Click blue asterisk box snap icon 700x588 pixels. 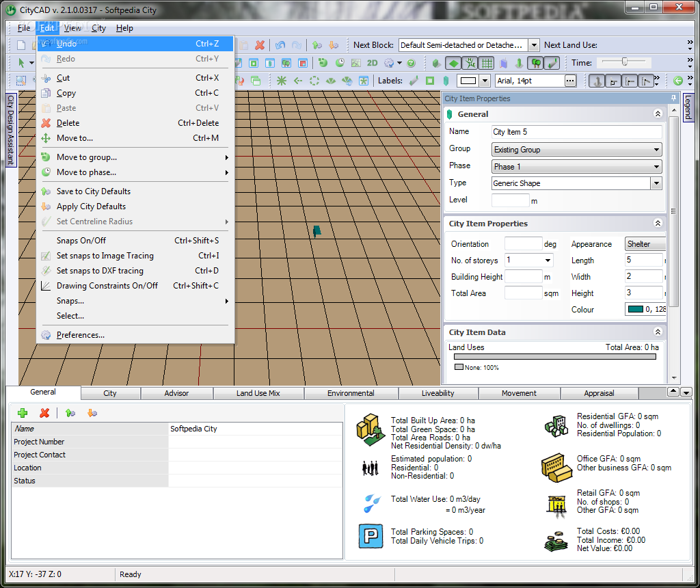364,81
